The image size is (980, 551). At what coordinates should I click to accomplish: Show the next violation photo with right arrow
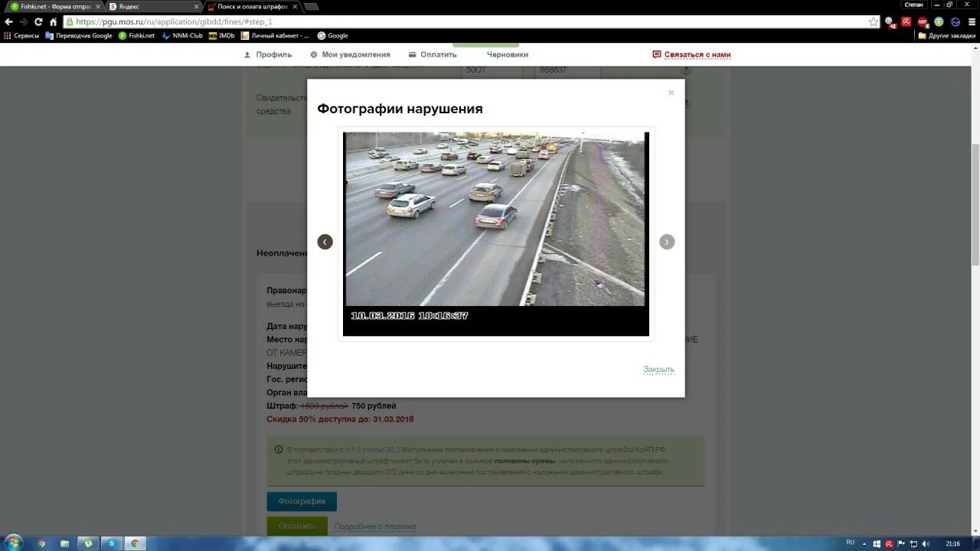pos(666,241)
